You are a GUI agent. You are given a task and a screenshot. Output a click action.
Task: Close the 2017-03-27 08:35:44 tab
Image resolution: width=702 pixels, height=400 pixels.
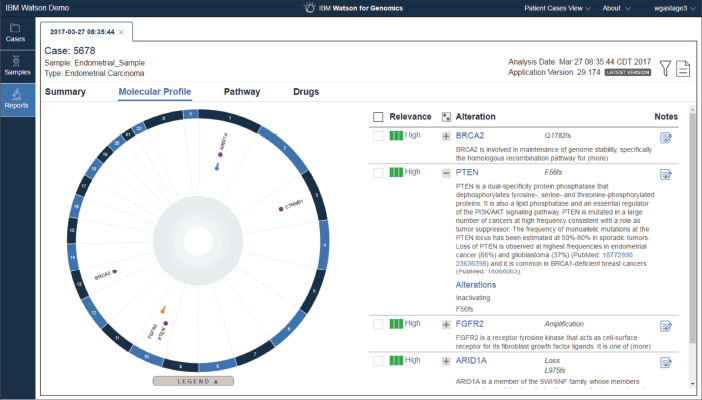[121, 33]
